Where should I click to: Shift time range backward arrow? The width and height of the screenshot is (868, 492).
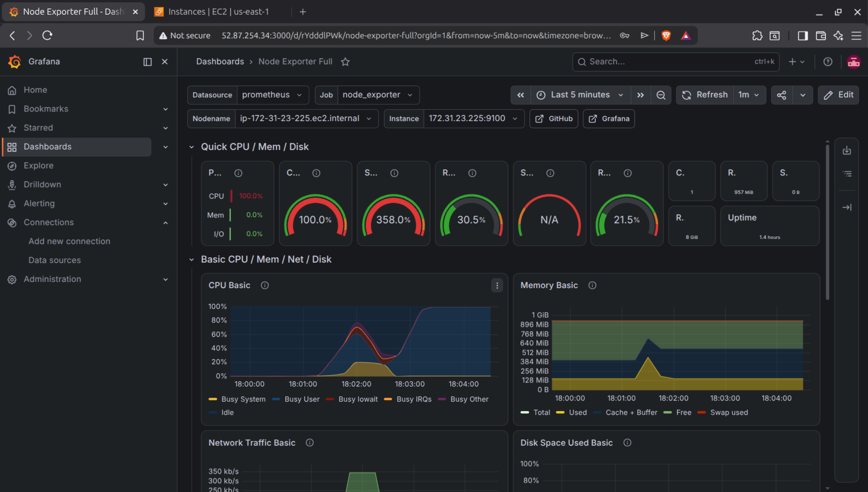(521, 95)
